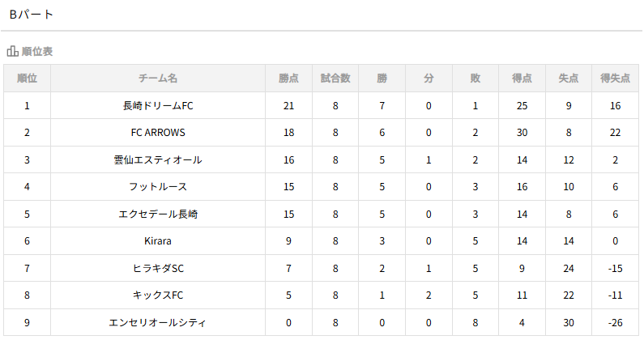The image size is (644, 340).
Task: Open the エクセデール長崎 team entry
Action: [158, 215]
